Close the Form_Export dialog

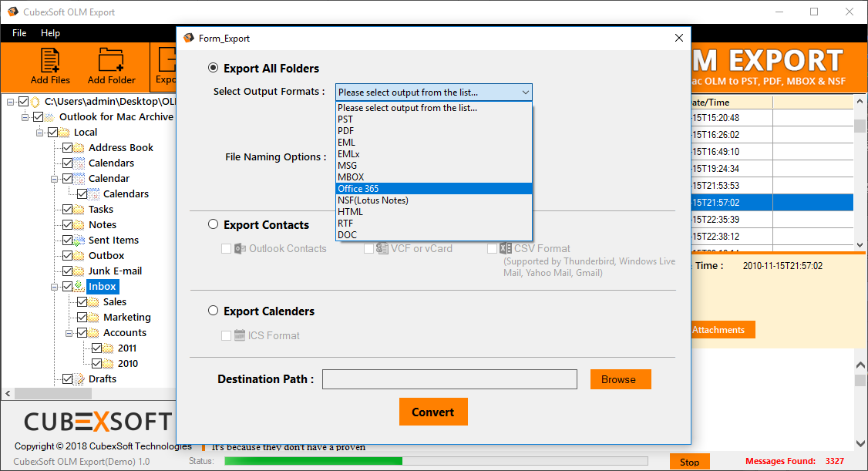(679, 38)
